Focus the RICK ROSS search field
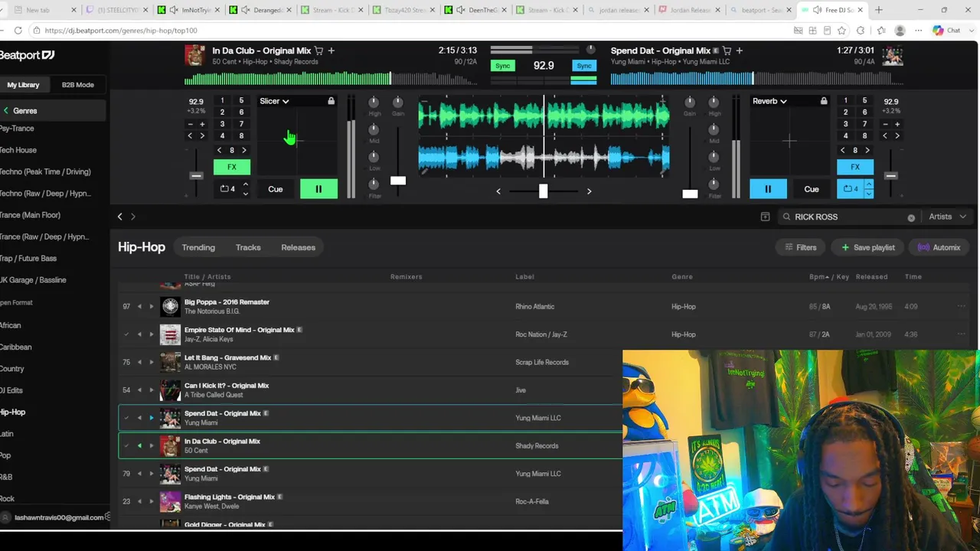Viewport: 980px width, 551px height. pyautogui.click(x=848, y=217)
